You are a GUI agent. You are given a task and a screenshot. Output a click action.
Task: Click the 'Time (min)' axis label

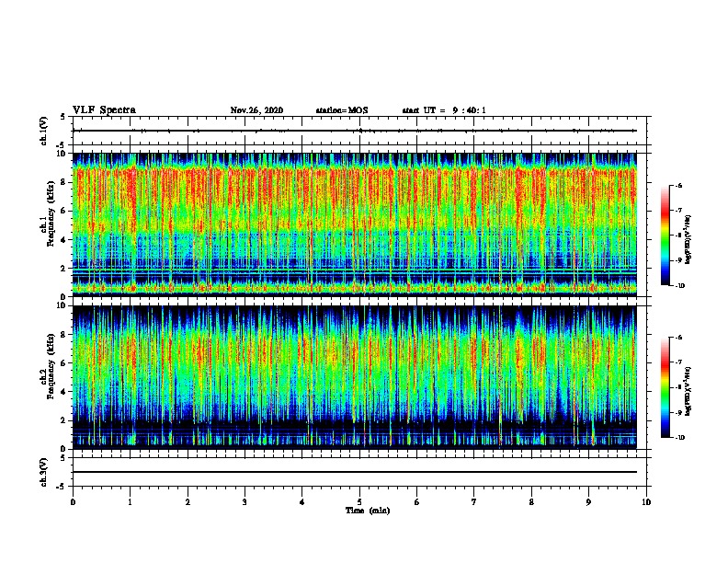368,511
